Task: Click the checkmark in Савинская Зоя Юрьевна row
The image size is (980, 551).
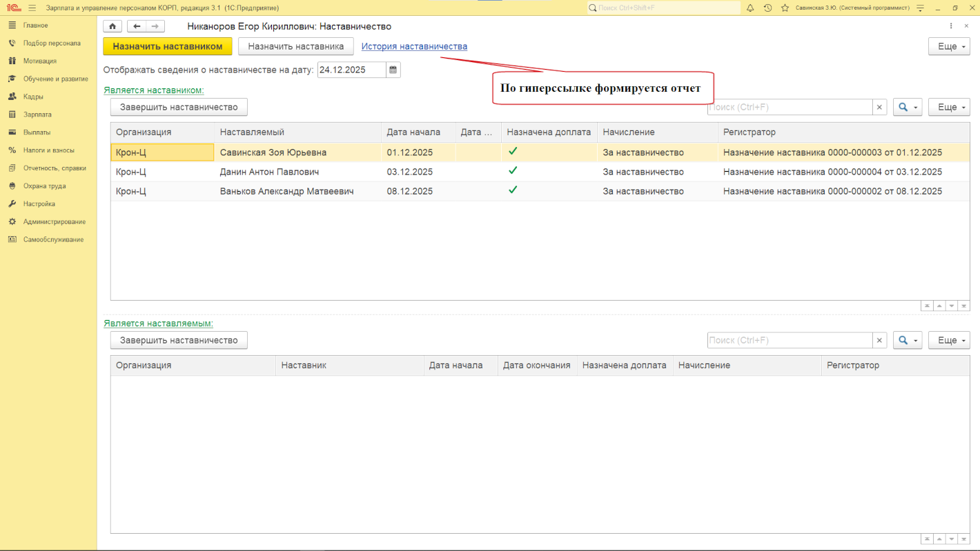Action: click(x=513, y=151)
